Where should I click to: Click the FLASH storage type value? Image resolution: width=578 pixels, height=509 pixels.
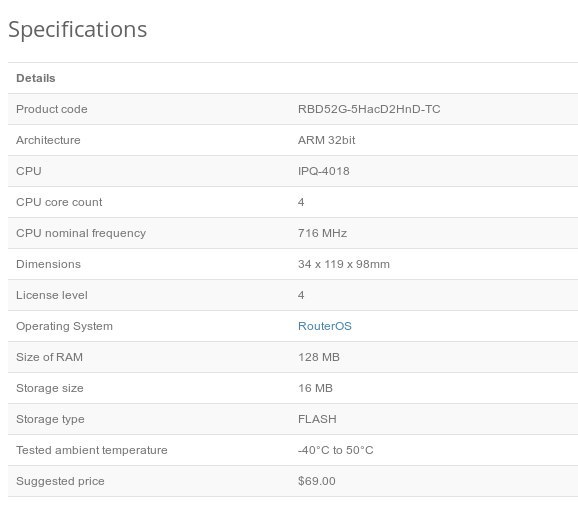(317, 419)
